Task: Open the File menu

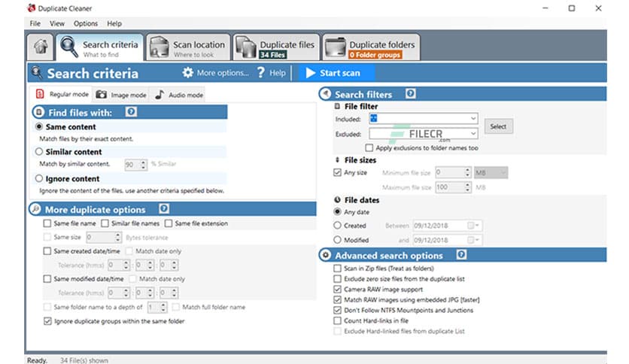Action: pyautogui.click(x=35, y=23)
